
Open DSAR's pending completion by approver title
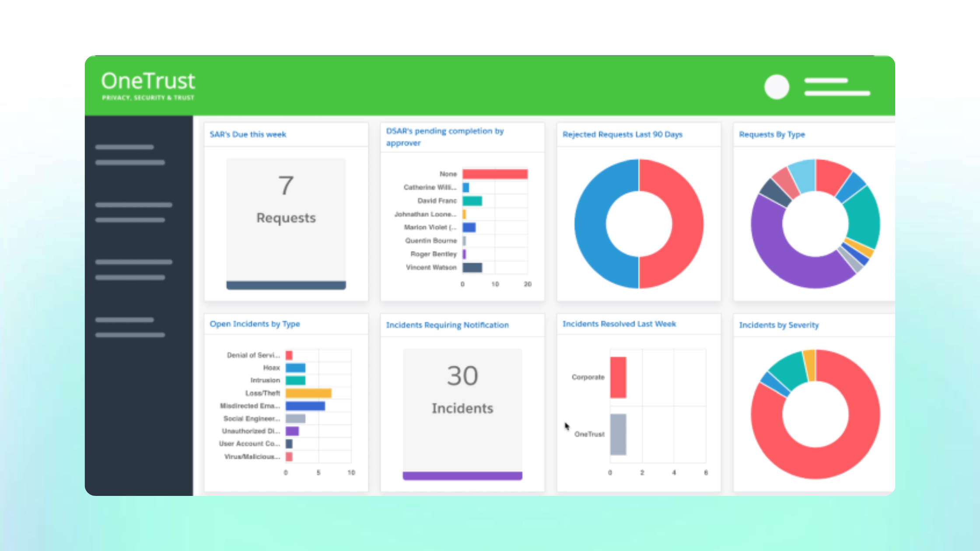tap(445, 137)
